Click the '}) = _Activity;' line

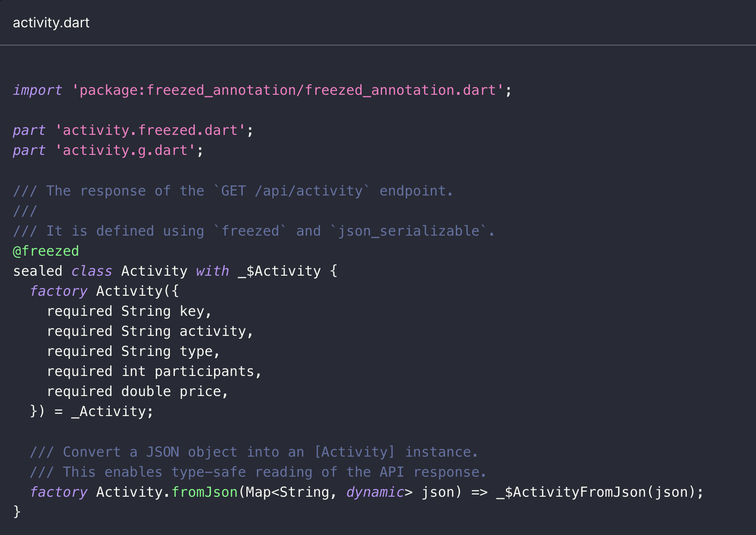(x=92, y=411)
